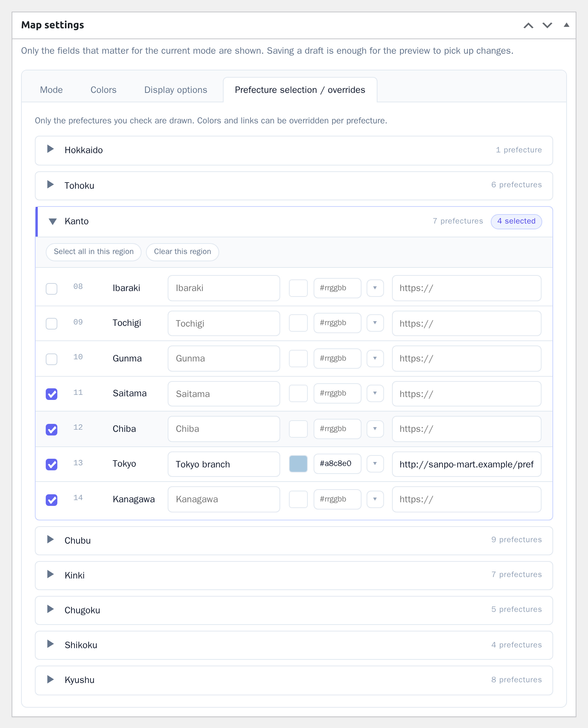This screenshot has width=588, height=728.
Task: Move Map settings panel down
Action: click(x=547, y=25)
